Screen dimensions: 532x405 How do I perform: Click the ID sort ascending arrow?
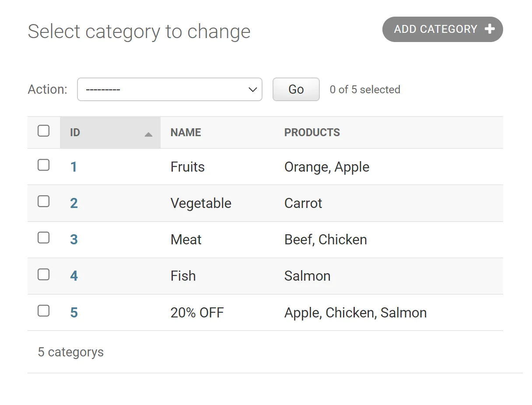coord(148,134)
